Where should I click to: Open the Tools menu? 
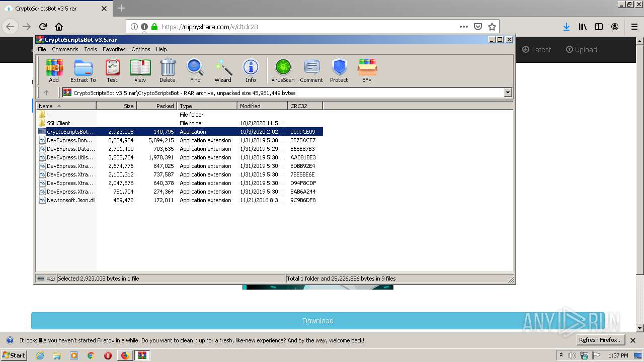click(x=91, y=49)
